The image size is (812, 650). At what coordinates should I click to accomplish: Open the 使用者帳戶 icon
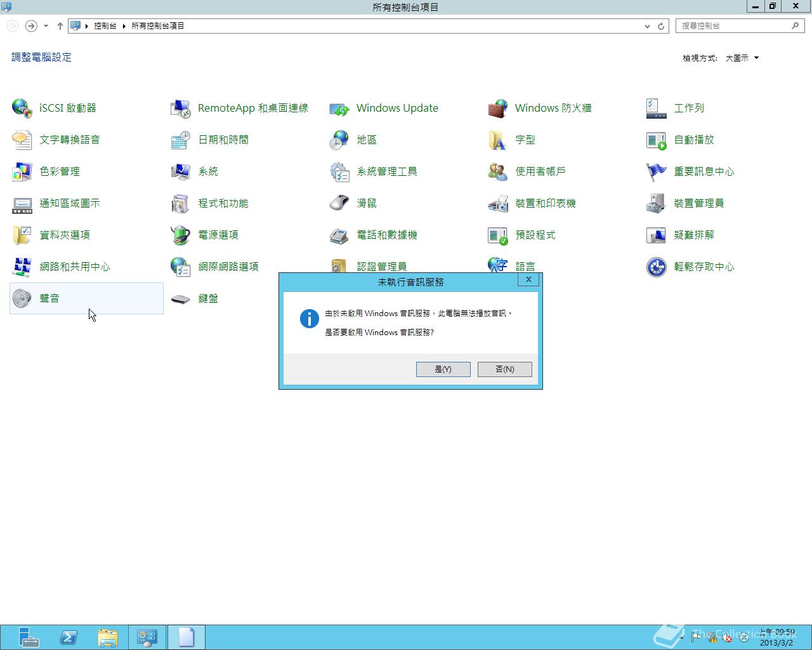pyautogui.click(x=498, y=171)
